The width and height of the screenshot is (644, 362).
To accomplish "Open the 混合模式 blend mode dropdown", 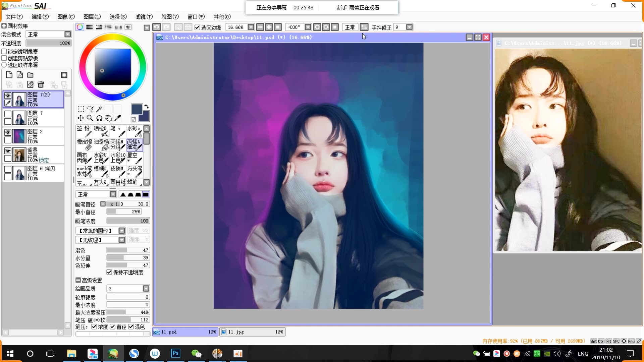I will 67,34.
